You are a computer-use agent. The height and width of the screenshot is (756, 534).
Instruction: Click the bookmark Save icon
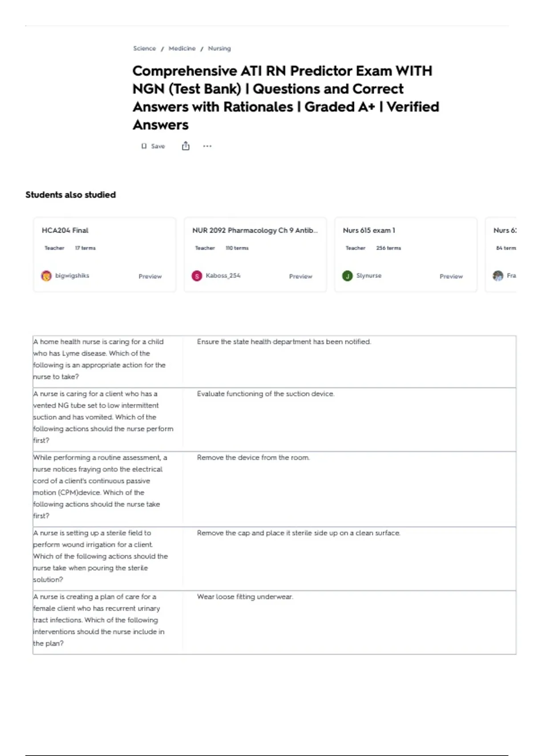coord(144,146)
